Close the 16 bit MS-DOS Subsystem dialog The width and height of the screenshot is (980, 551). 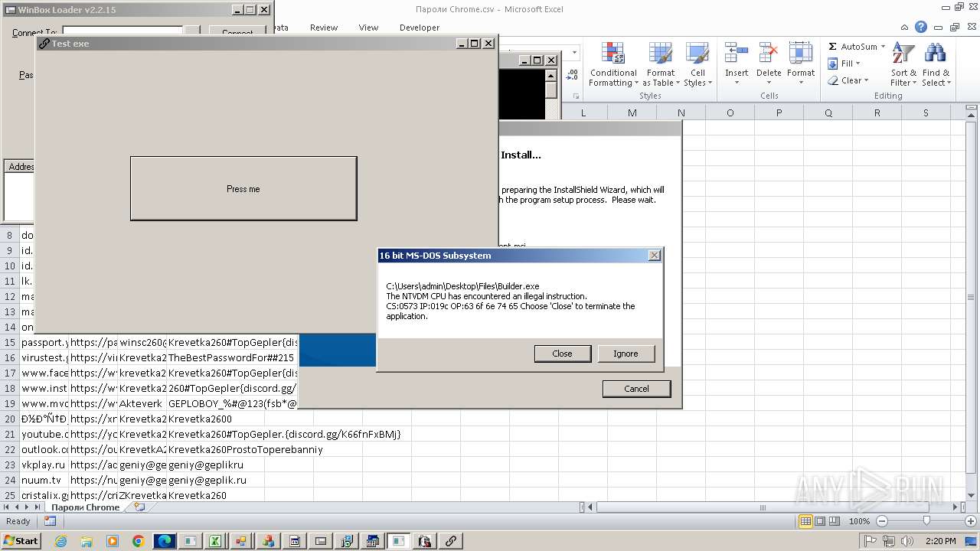click(655, 256)
